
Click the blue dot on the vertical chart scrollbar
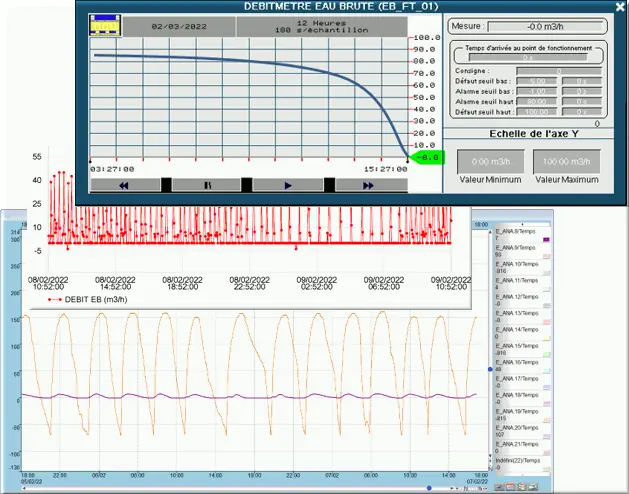click(x=490, y=369)
